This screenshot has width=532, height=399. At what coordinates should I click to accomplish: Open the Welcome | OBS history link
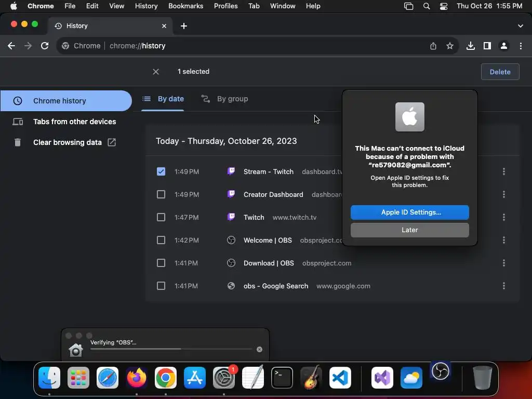(x=268, y=240)
